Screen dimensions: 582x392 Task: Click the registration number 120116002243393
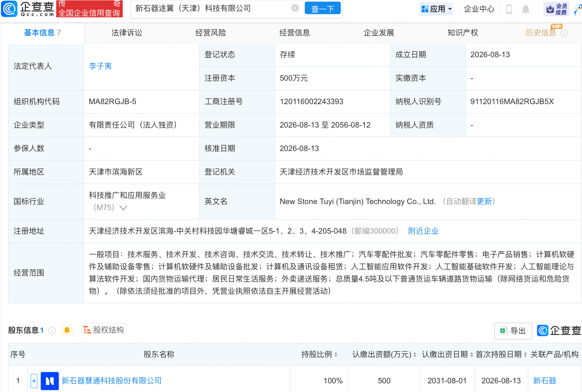[x=312, y=102]
